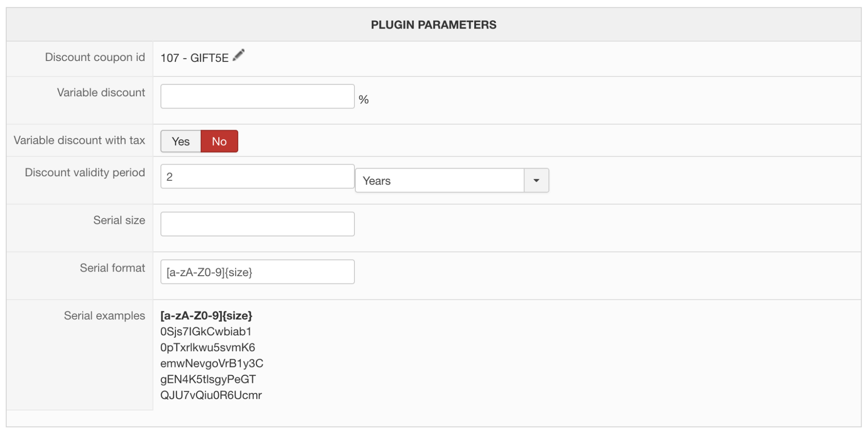Click serial example 0pTxrlkwu5svmK6
This screenshot has height=433, width=868.
click(x=208, y=348)
